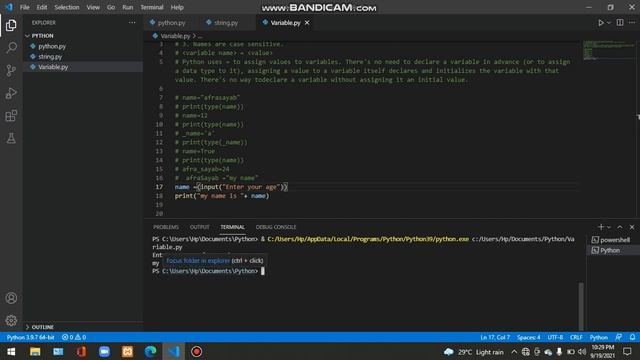640x360 pixels.
Task: Open the Explorer view in activity bar
Action: point(11,25)
